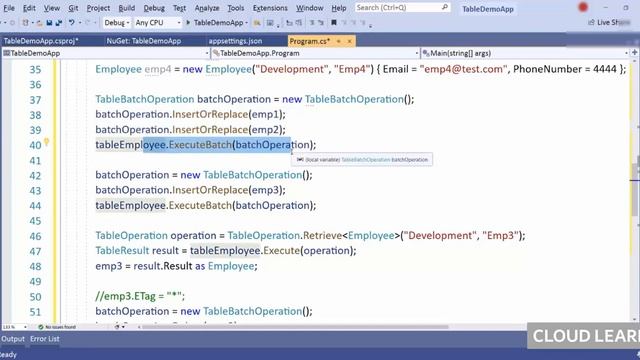The width and height of the screenshot is (640, 360).
Task: Switch to the appsettings.json tab
Action: pos(236,41)
